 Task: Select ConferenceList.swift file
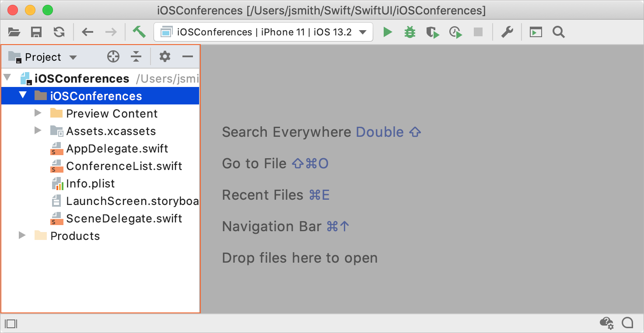click(x=100, y=166)
